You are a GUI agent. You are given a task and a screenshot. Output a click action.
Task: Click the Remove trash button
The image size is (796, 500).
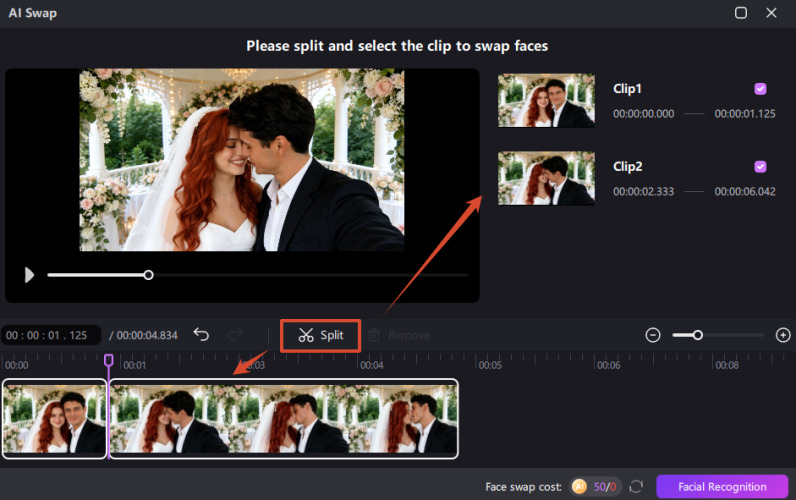click(x=399, y=336)
